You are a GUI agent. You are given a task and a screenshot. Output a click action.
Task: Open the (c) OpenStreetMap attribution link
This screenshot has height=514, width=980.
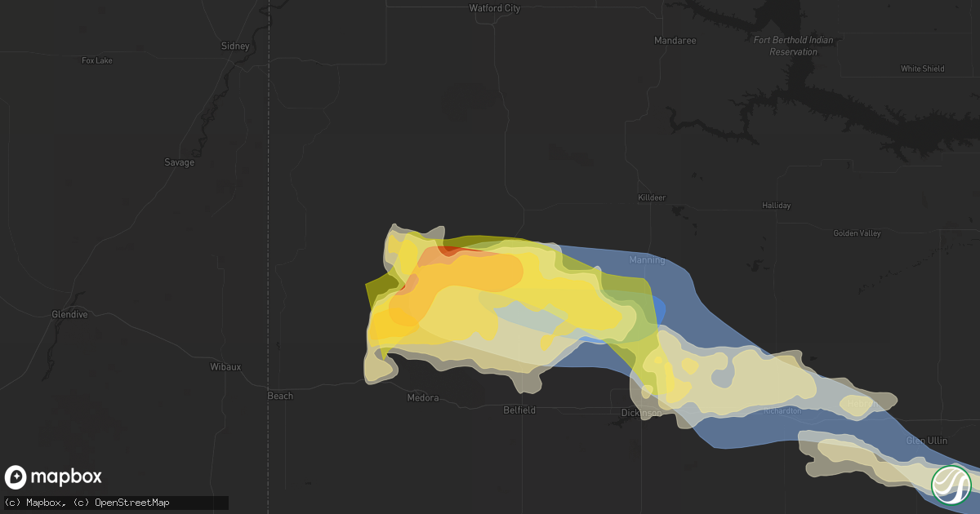(x=122, y=503)
